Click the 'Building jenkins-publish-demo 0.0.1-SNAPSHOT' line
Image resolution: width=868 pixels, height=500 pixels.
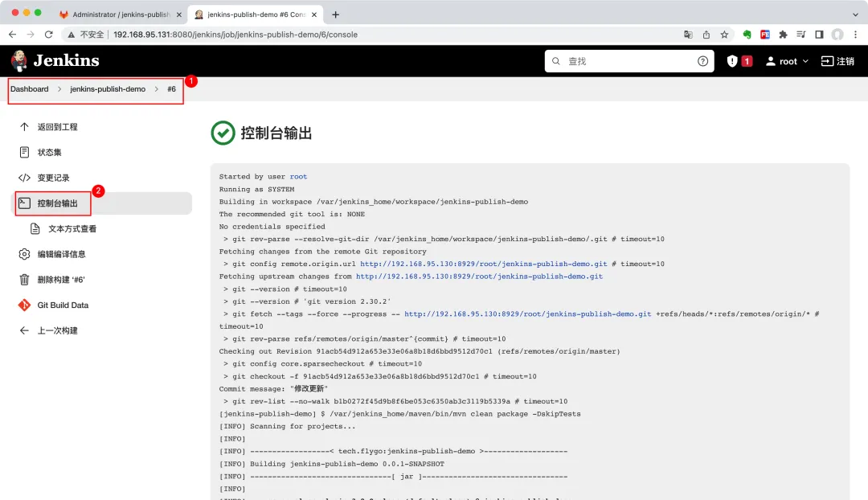[x=332, y=464]
